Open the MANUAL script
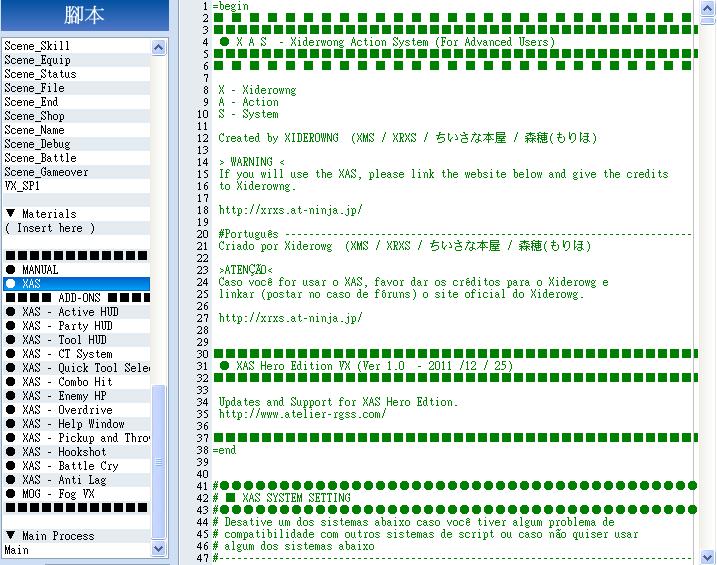This screenshot has width=717, height=565. click(76, 270)
